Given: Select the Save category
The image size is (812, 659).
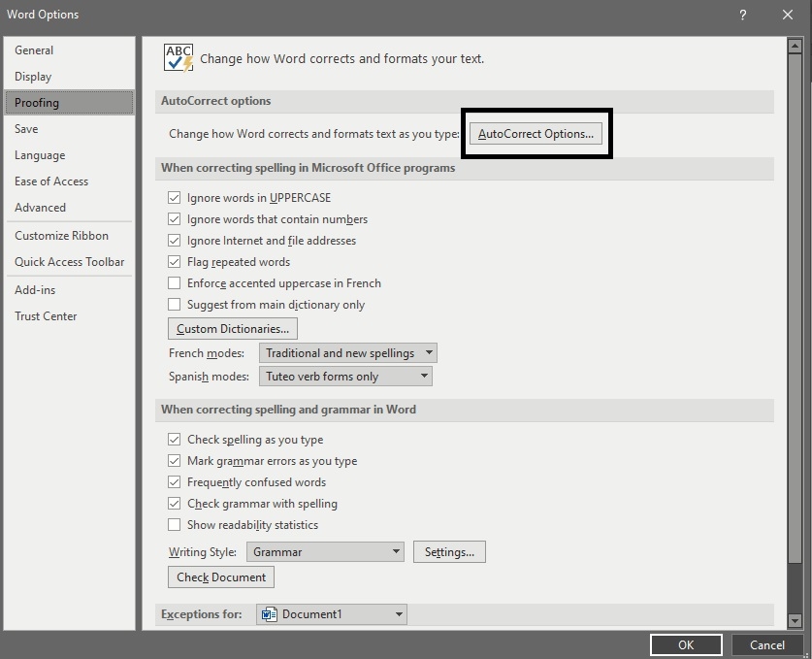Looking at the screenshot, I should 70,129.
